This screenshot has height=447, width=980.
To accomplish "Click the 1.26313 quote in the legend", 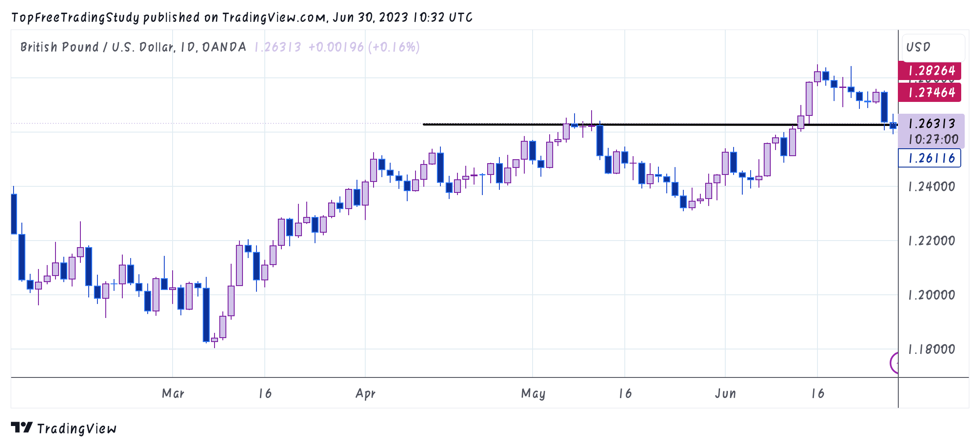I will 278,47.
